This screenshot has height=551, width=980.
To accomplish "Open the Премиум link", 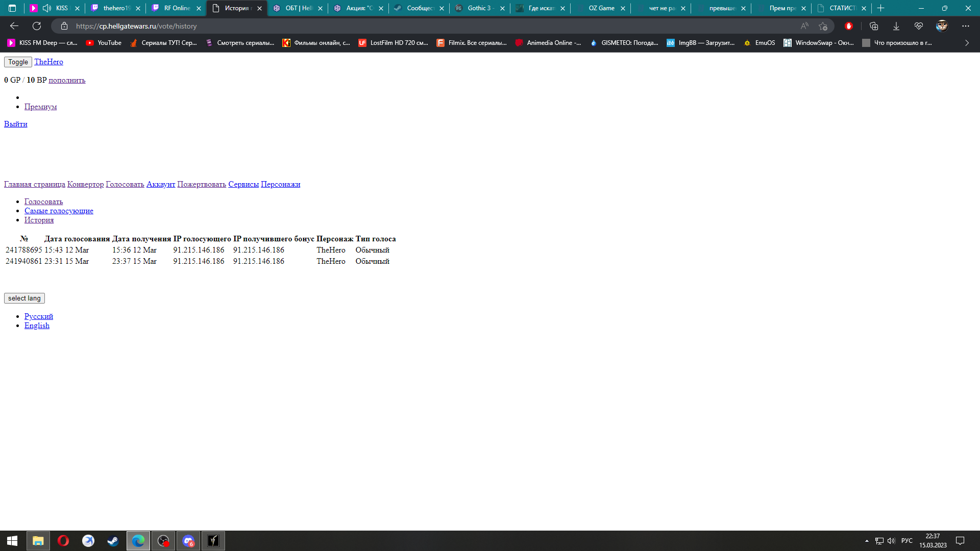I will pos(40,107).
